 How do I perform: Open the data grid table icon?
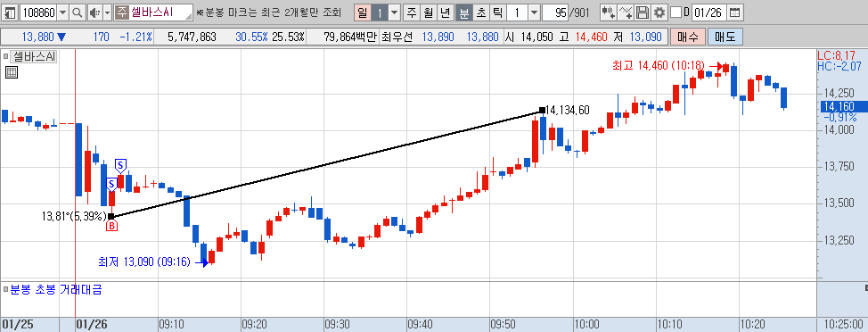click(x=12, y=71)
